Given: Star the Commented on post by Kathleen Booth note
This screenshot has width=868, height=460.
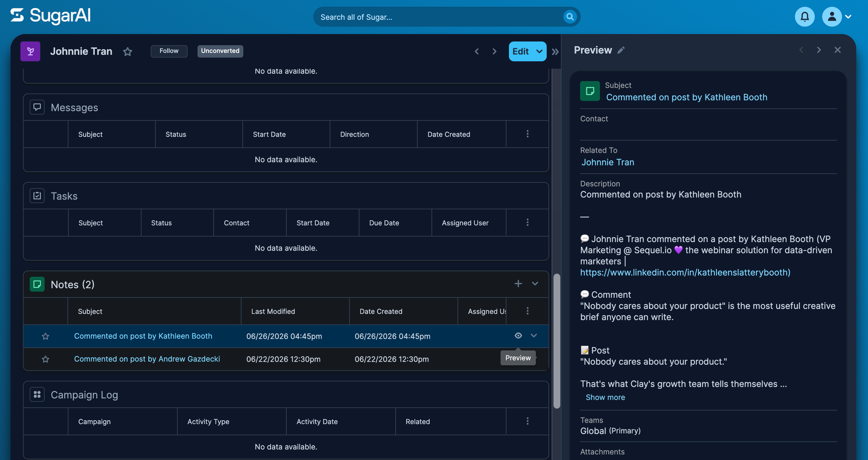Looking at the screenshot, I should (x=46, y=336).
